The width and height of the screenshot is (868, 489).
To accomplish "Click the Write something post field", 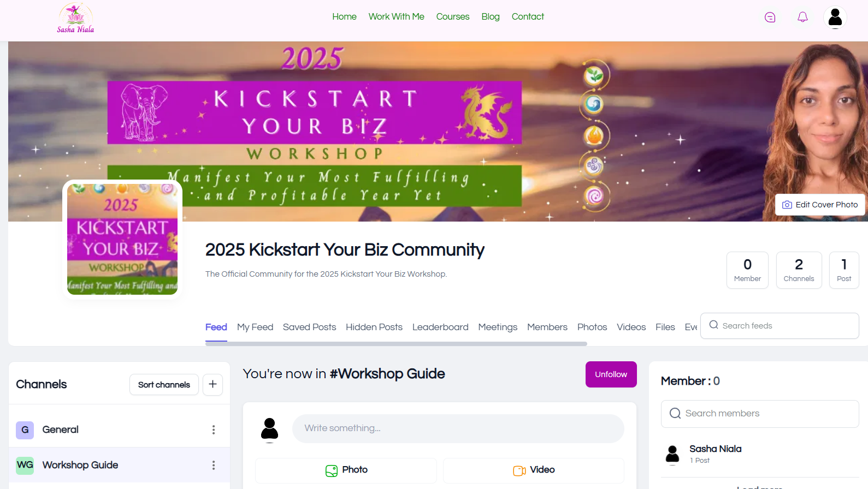I will (458, 428).
